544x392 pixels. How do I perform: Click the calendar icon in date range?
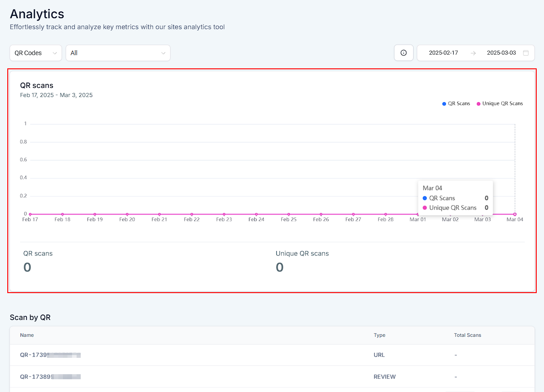pos(526,53)
